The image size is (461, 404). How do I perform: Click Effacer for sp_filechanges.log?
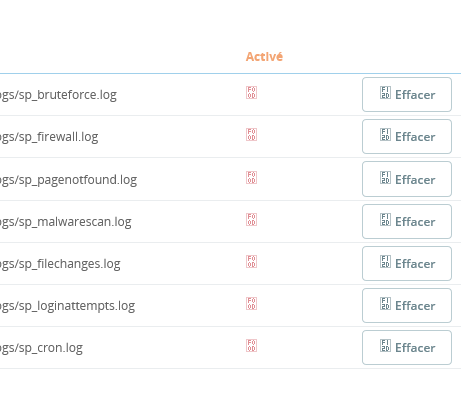407,264
